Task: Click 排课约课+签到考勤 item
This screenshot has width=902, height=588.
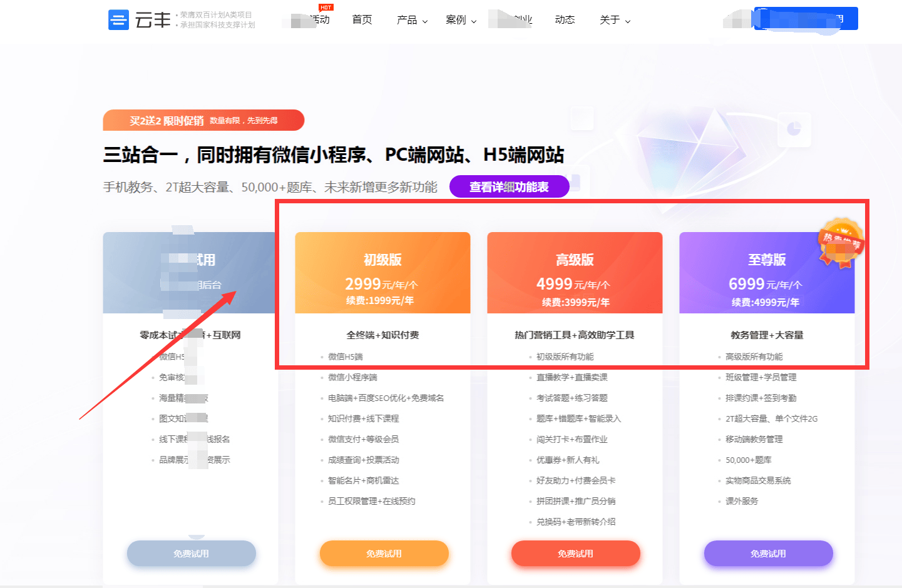Action: pyautogui.click(x=761, y=398)
